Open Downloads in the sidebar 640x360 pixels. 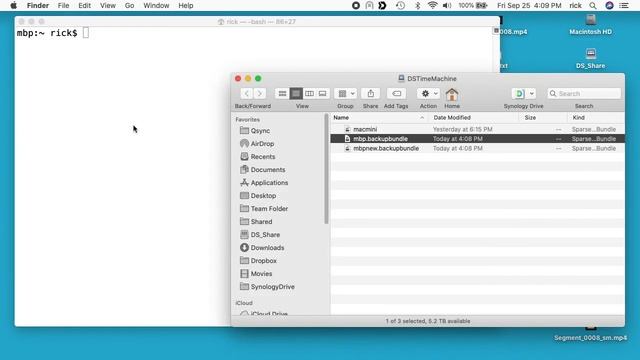pyautogui.click(x=262, y=248)
